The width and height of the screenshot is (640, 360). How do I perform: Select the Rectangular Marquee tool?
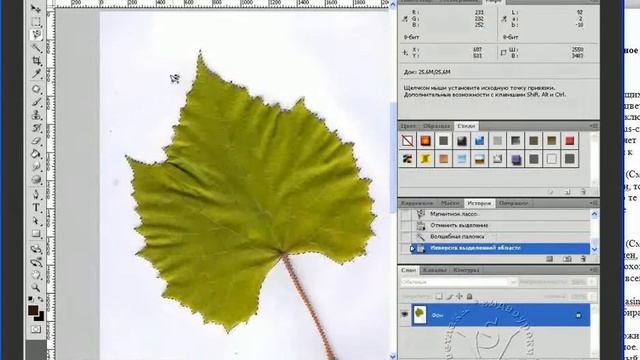36,22
